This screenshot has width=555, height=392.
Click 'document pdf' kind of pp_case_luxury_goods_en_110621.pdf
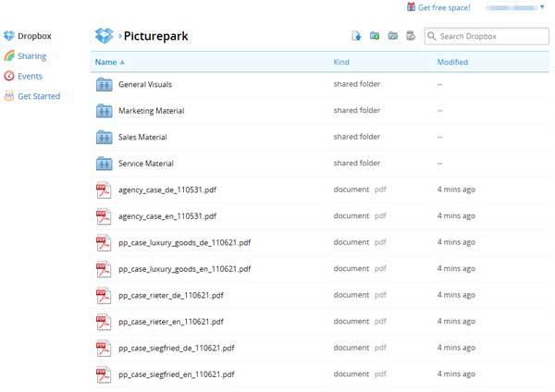pyautogui.click(x=360, y=268)
